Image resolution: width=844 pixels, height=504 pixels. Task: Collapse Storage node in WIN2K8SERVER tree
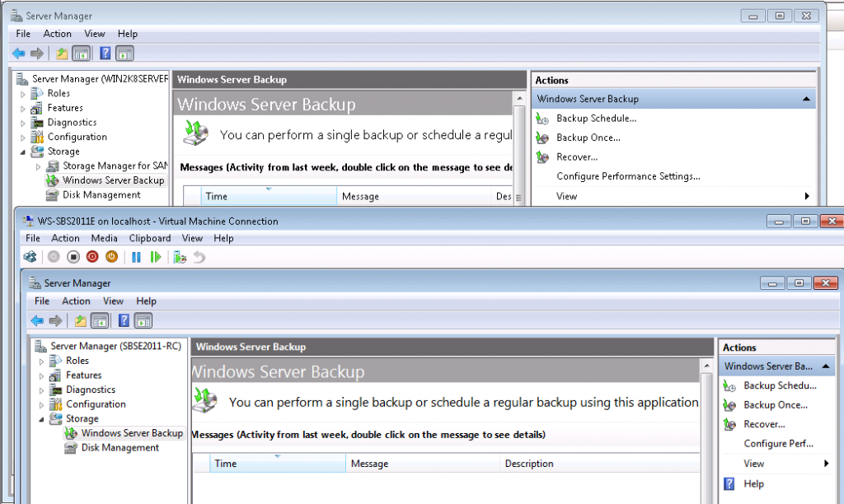[x=22, y=152]
